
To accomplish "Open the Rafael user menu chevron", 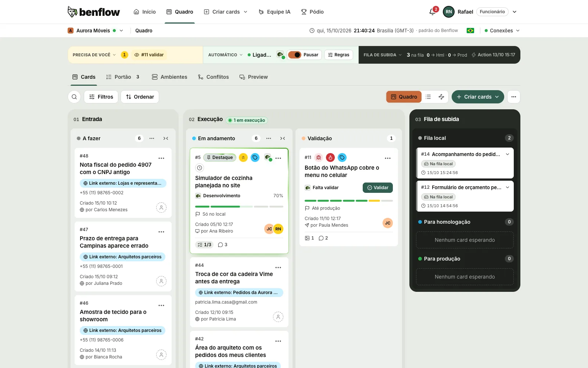I will (x=514, y=12).
